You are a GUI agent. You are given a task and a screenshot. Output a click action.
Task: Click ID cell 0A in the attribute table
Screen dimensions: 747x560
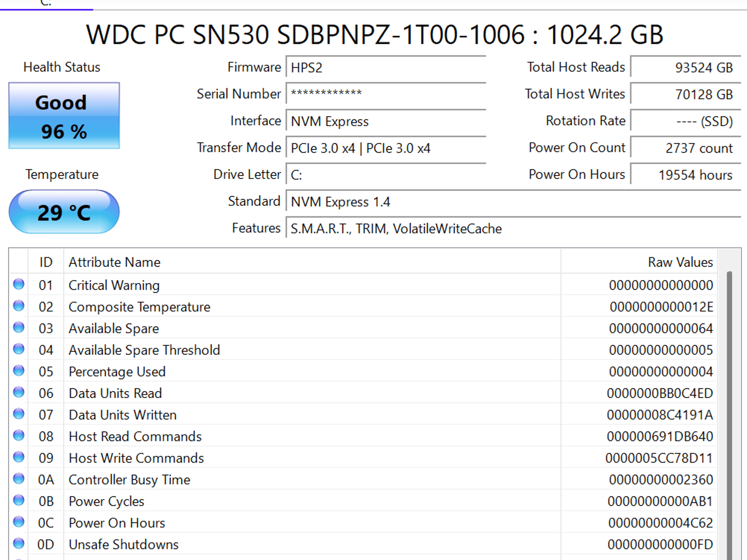click(x=46, y=480)
